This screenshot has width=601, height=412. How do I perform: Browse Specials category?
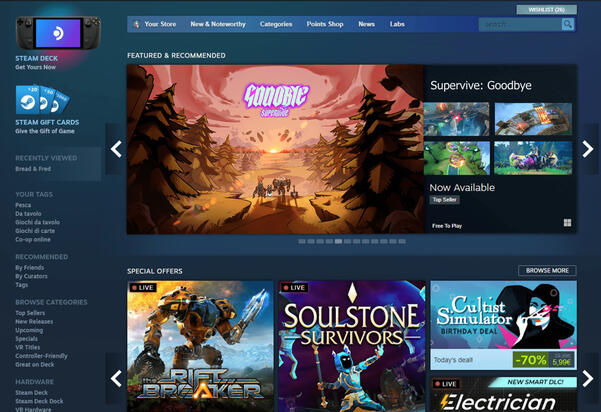(x=26, y=339)
